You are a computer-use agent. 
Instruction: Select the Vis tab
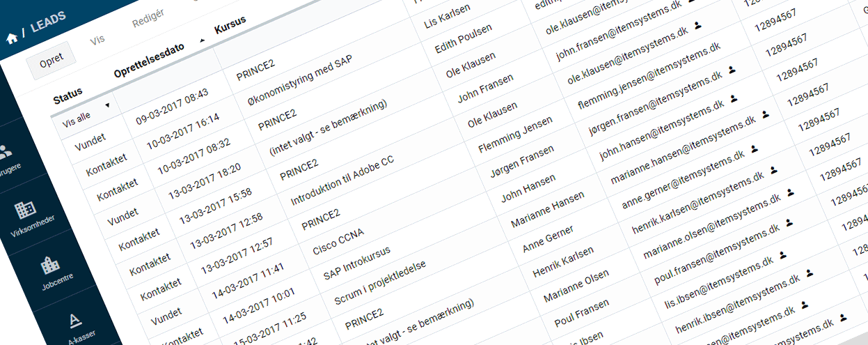point(98,41)
